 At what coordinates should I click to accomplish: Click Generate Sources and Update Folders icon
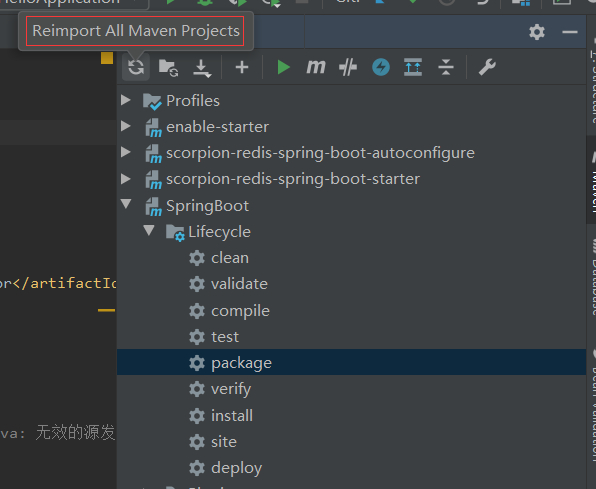point(168,68)
